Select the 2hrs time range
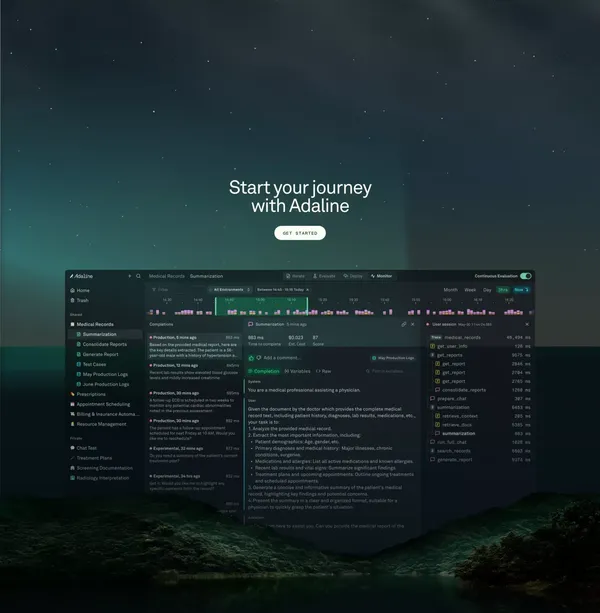 503,290
